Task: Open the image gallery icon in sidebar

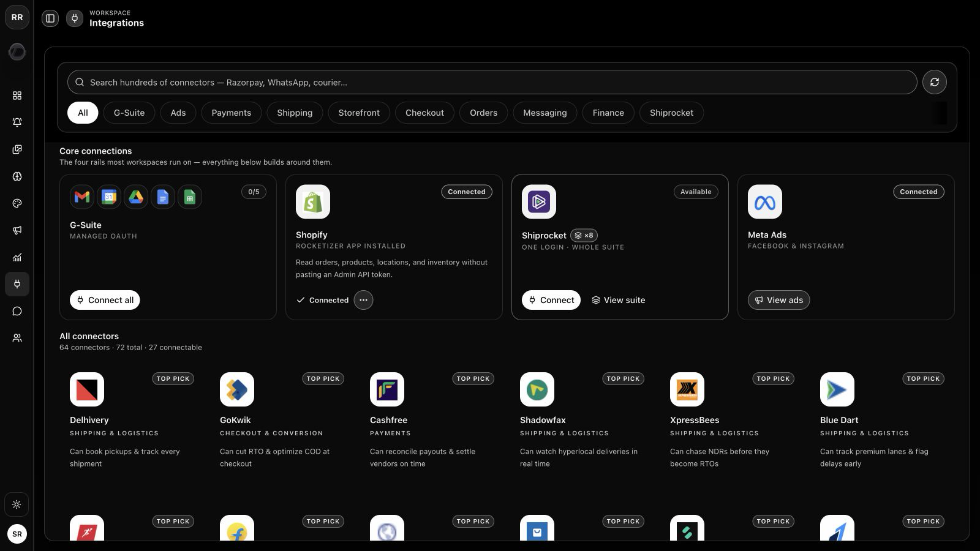Action: coord(17,149)
